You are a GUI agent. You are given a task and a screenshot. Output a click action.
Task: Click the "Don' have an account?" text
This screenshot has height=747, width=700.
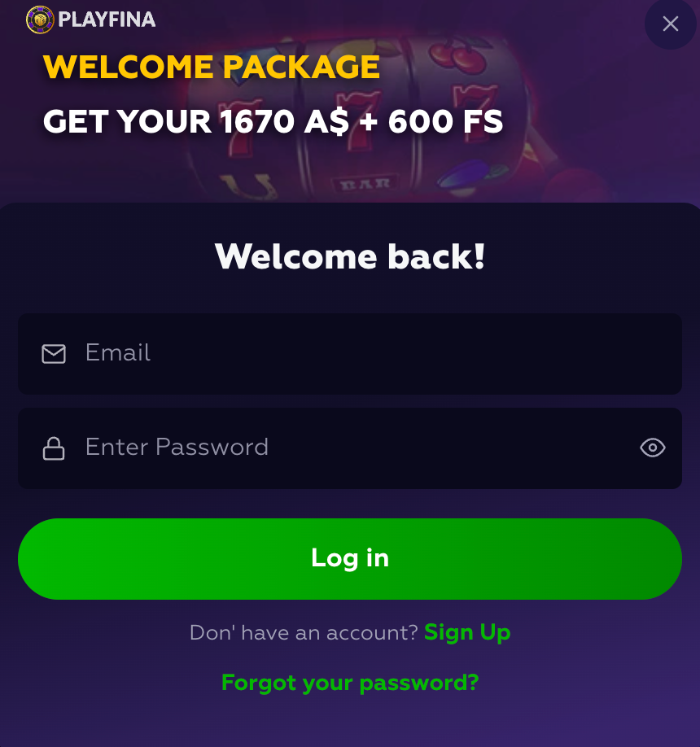(x=304, y=632)
